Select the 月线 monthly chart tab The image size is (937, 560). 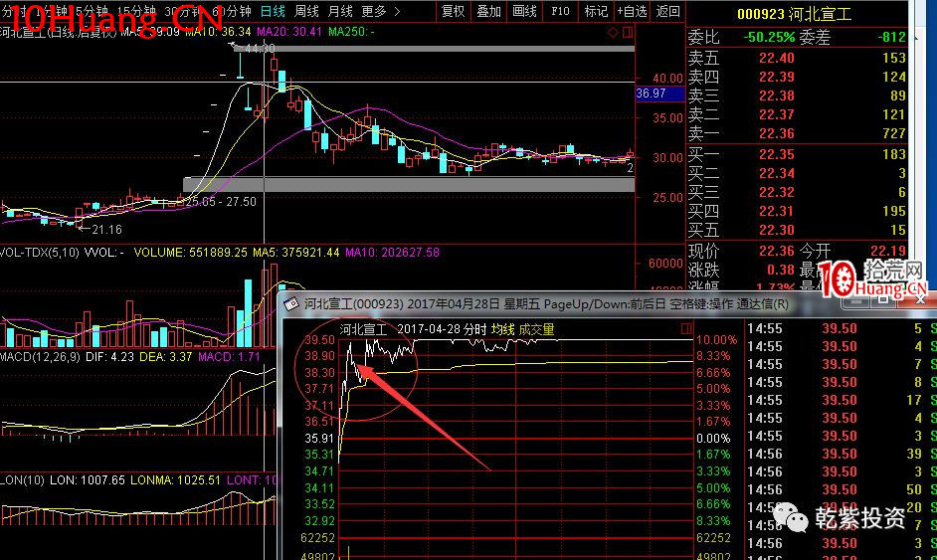pyautogui.click(x=340, y=11)
